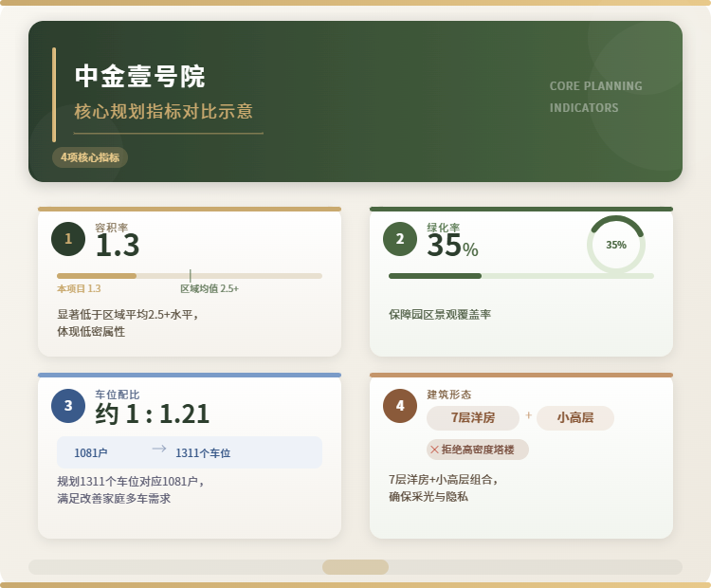Screen dimensions: 711x588
Task: Click the 本项目 1.3 label
Action: 79,288
